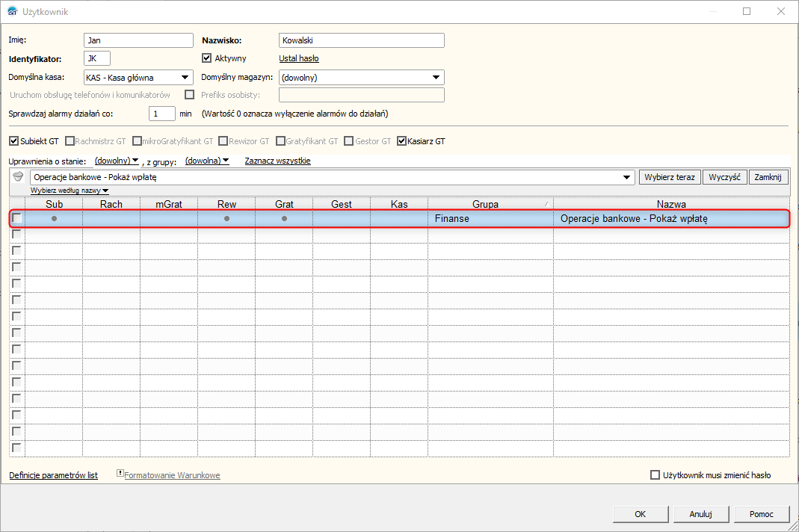Enable phone and messenger support checkbox

click(x=190, y=95)
